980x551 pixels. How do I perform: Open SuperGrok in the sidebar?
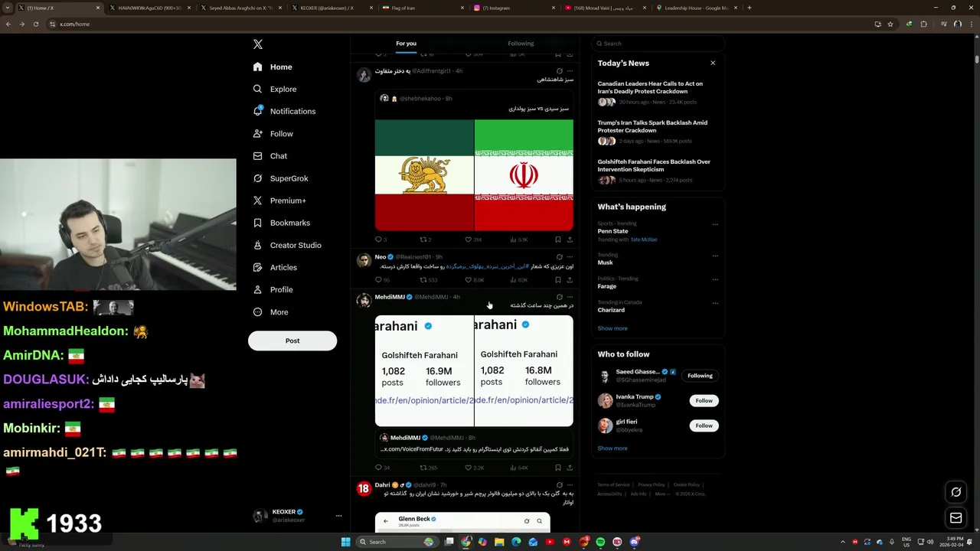click(x=280, y=178)
